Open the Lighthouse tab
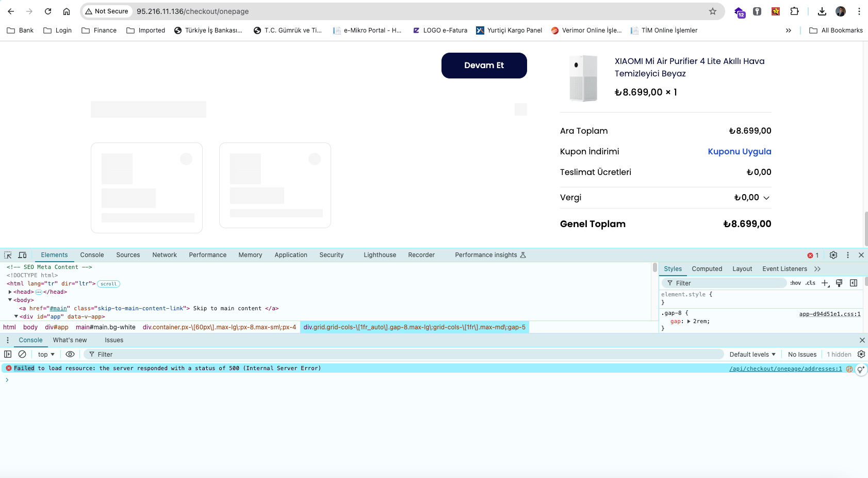 click(380, 255)
